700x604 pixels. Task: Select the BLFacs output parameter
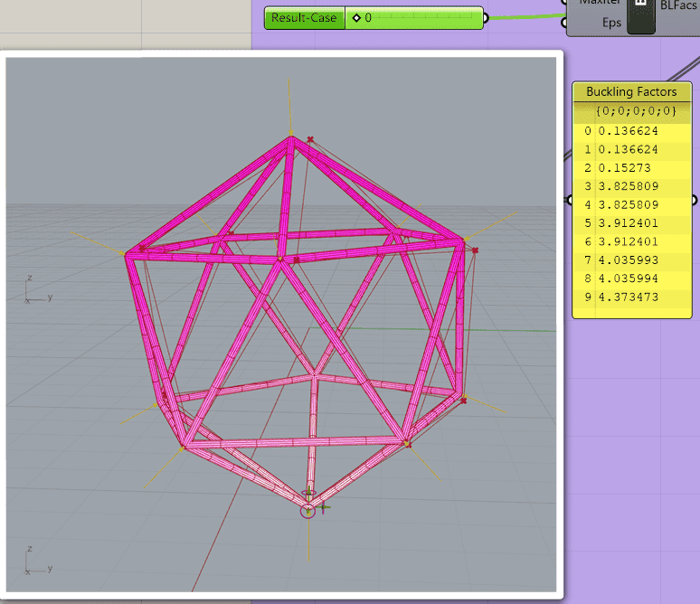678,5
